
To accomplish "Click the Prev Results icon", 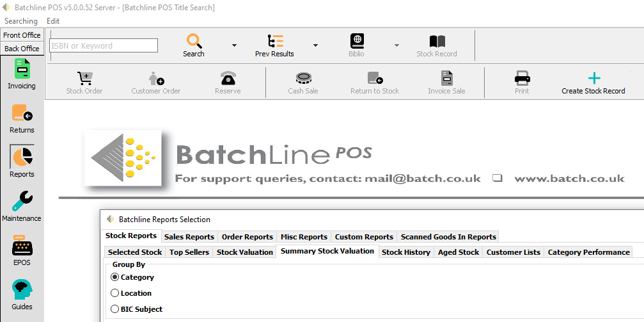I will pyautogui.click(x=275, y=42).
